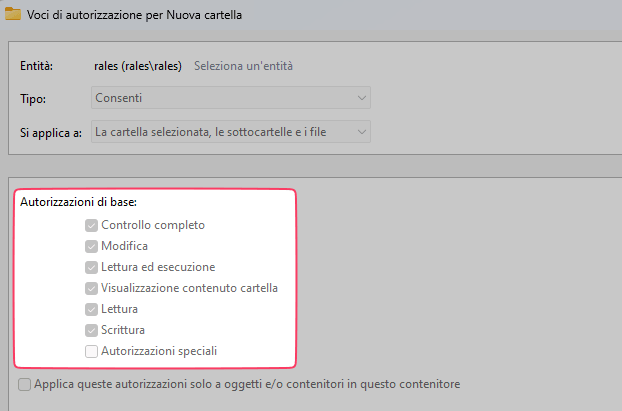Click the entity name rales (rales\rales)
Viewport: 622px width, 411px height.
pyautogui.click(x=137, y=67)
